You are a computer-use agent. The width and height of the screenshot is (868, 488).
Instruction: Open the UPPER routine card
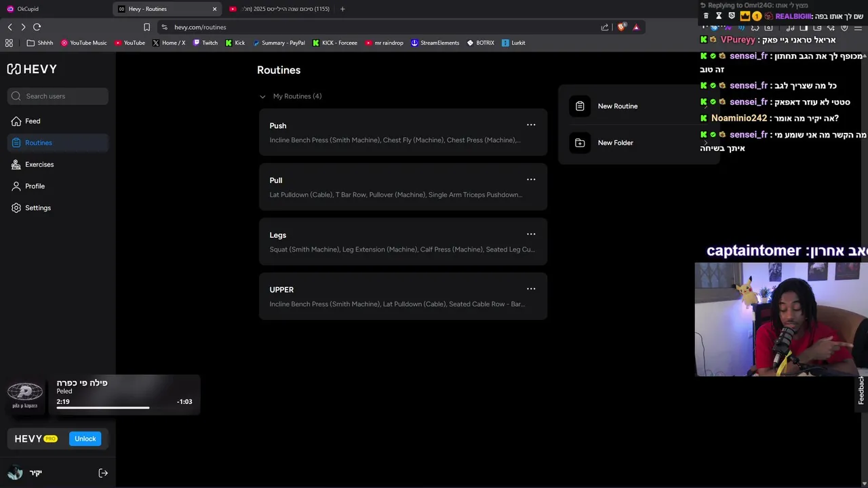(x=403, y=296)
